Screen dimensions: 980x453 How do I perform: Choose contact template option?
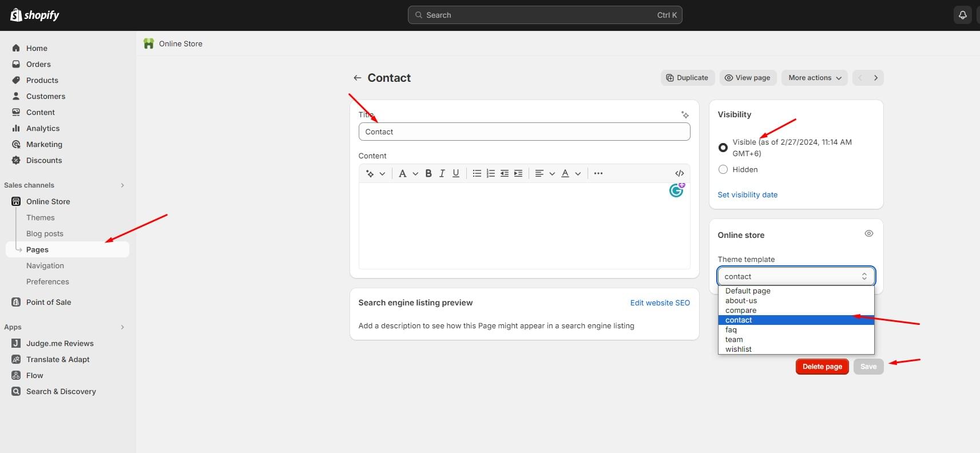coord(796,320)
